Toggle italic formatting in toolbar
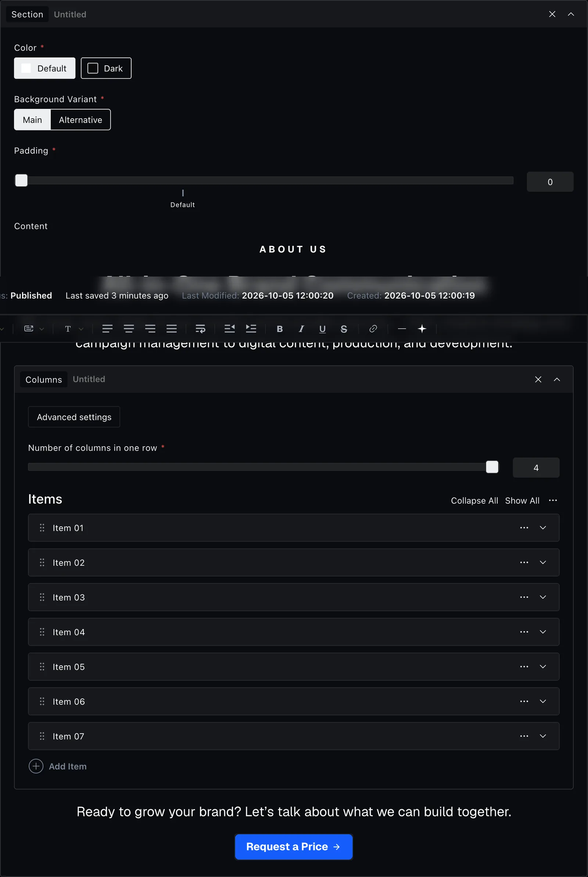The height and width of the screenshot is (877, 588). pyautogui.click(x=301, y=329)
